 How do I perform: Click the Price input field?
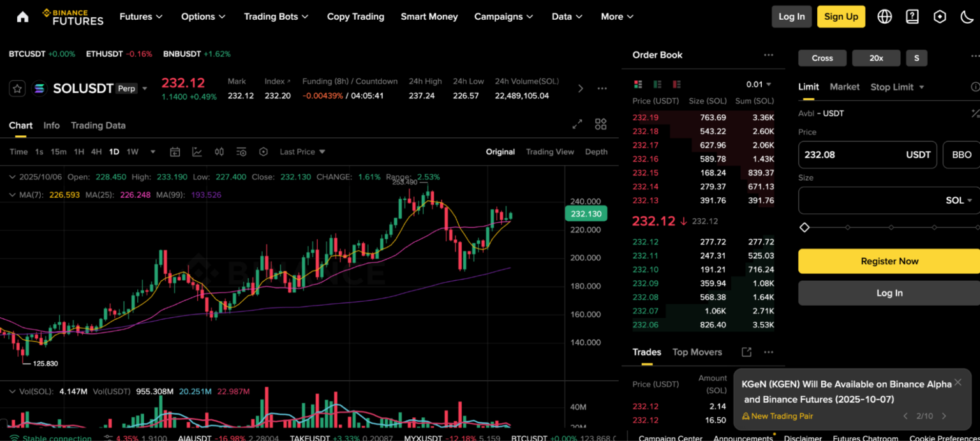852,154
